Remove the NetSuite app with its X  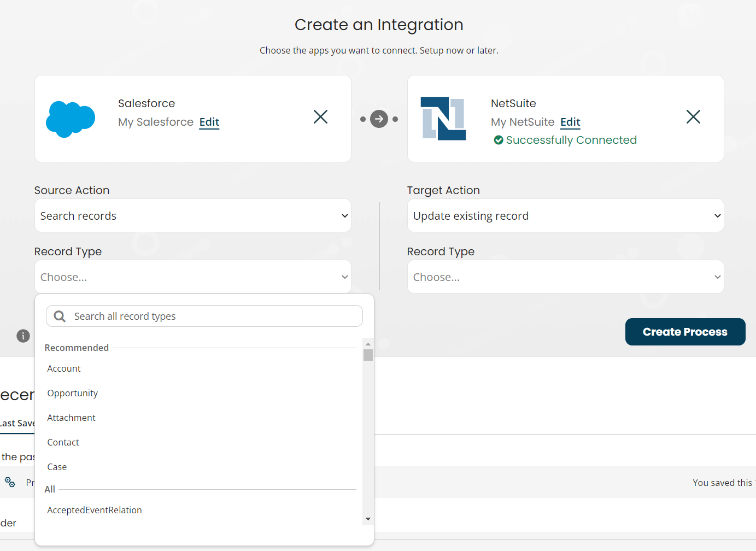[693, 116]
